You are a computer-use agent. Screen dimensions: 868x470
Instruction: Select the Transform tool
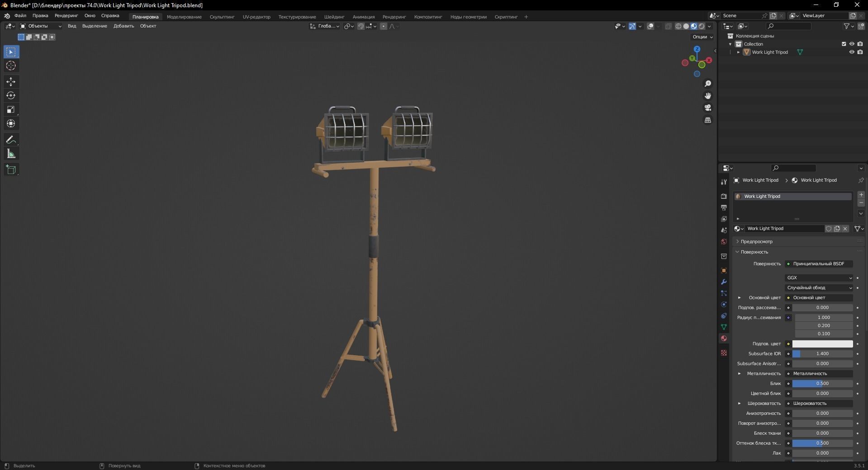(x=11, y=123)
